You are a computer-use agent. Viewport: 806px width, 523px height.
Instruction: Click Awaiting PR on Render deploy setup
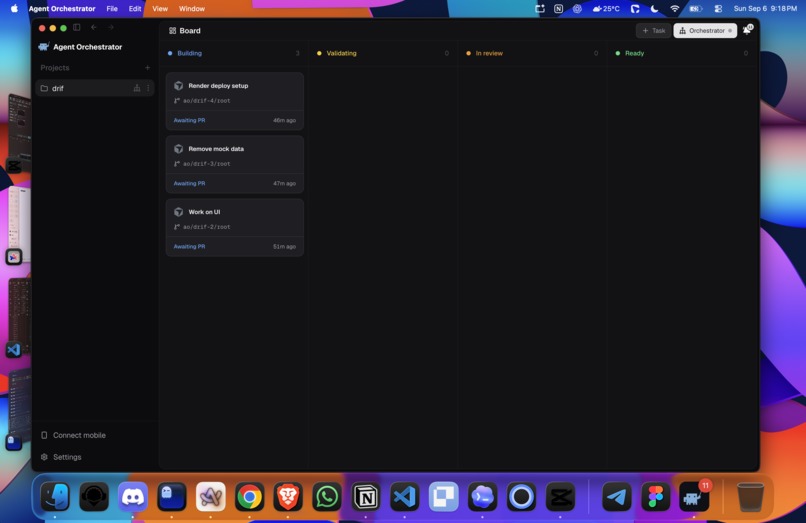point(189,120)
